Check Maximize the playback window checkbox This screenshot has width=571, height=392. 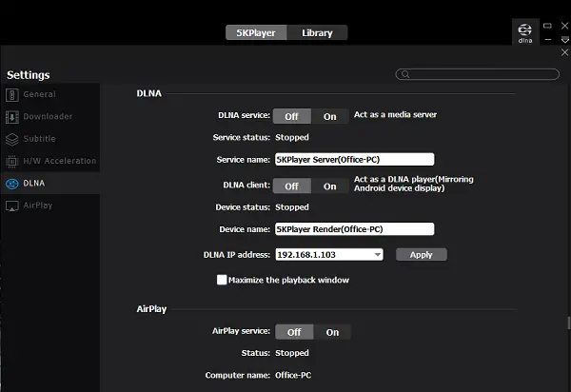222,280
